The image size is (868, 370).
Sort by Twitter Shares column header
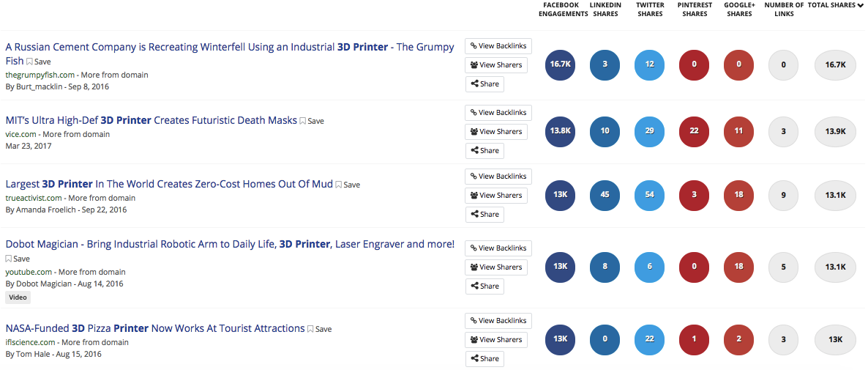[x=650, y=10]
